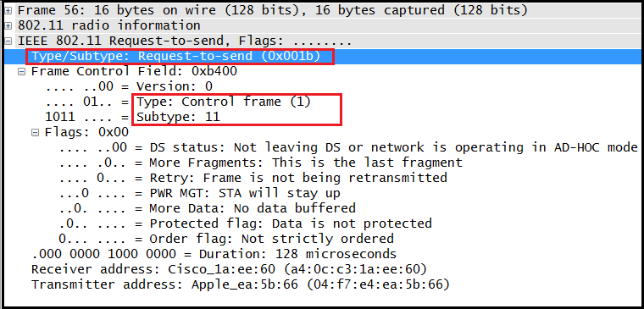Select the PWR MGT flag row
Image resolution: width=644 pixels, height=309 pixels.
coord(199,193)
